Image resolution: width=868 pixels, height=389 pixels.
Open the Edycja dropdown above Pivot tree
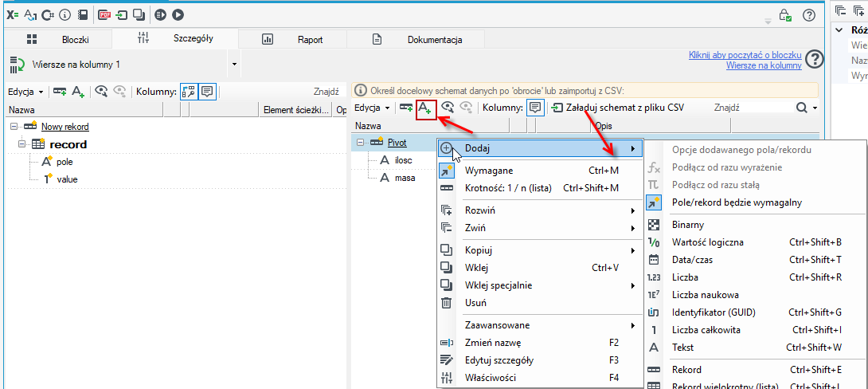click(373, 107)
